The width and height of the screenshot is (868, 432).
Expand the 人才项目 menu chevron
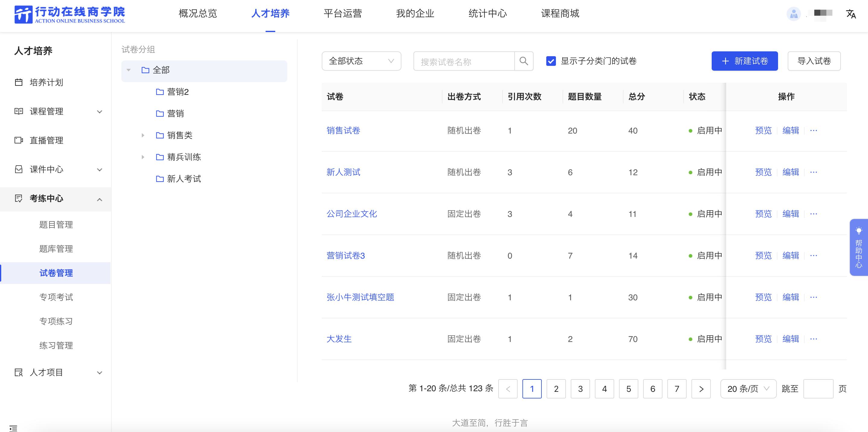[99, 373]
